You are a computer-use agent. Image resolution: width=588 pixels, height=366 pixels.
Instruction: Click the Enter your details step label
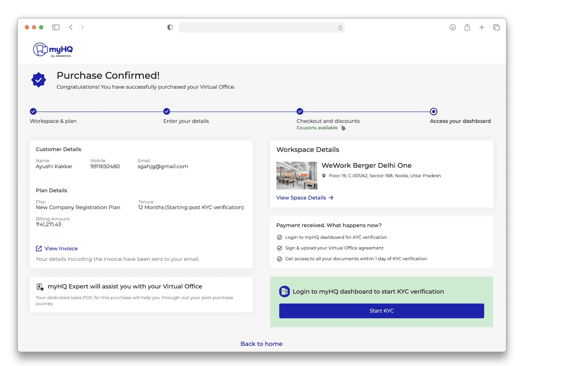tap(186, 121)
